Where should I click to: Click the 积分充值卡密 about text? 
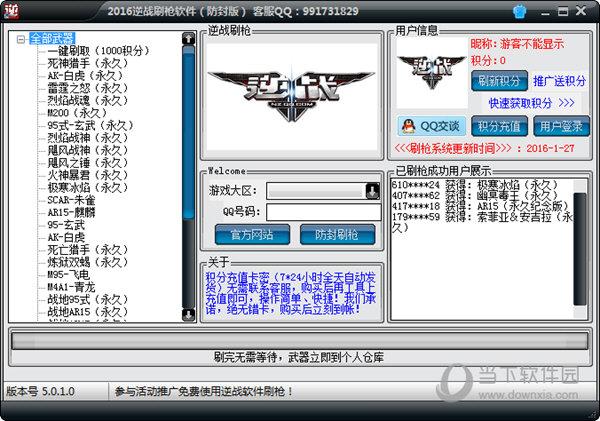[291, 293]
